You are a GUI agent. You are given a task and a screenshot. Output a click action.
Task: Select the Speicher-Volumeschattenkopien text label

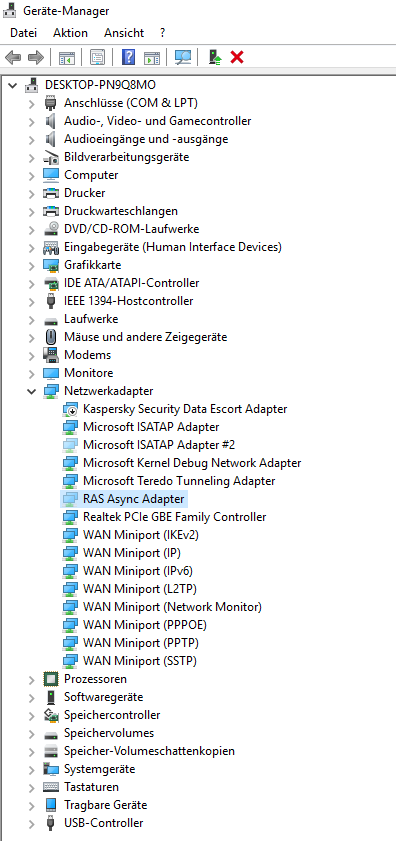(x=149, y=751)
